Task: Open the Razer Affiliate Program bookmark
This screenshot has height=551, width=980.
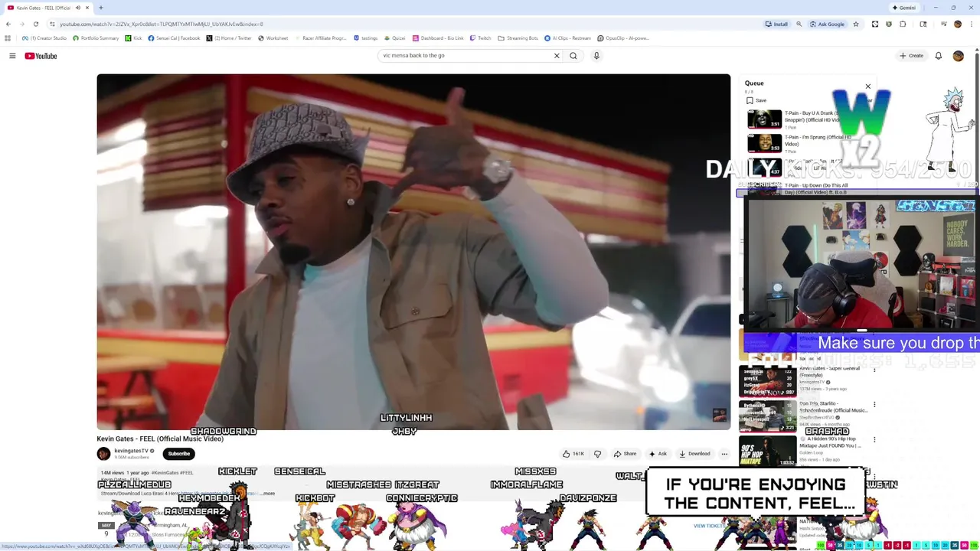Action: 320,38
